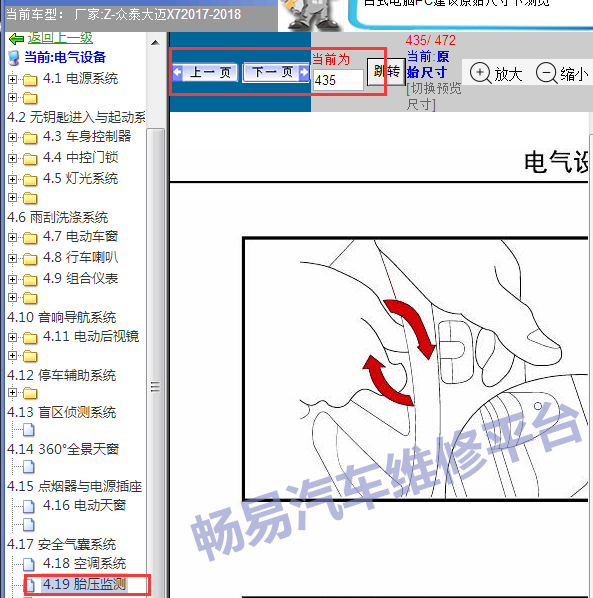Screen dimensions: 593x598
Task: Click 切换预览尺寸 to switch preview size
Action: point(434,96)
